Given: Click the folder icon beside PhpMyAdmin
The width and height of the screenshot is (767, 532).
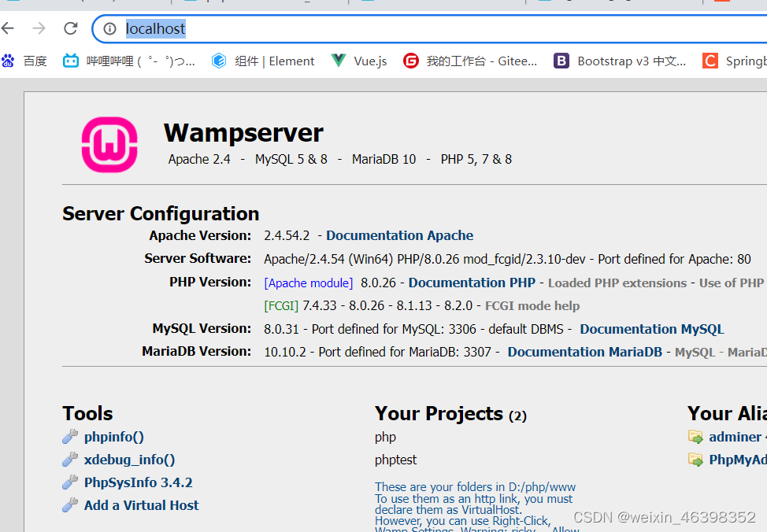Looking at the screenshot, I should tap(695, 460).
